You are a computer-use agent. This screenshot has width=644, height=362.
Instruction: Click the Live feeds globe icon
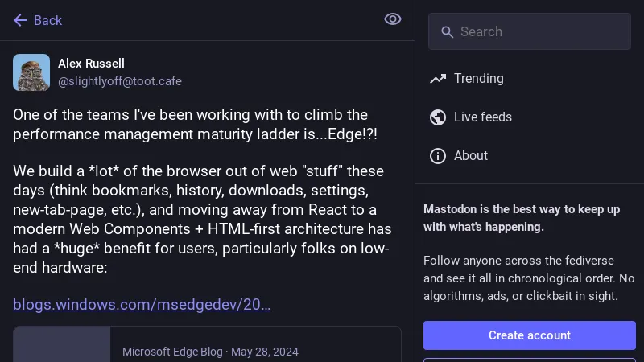click(438, 117)
